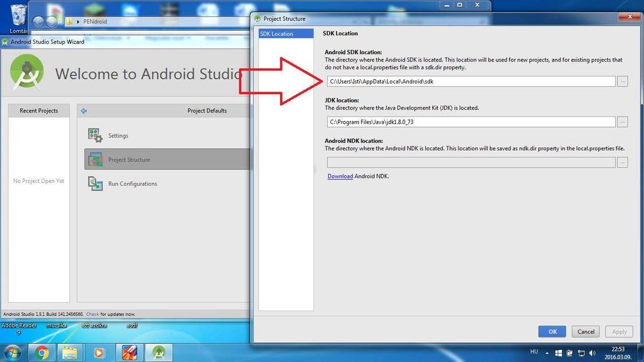The width and height of the screenshot is (644, 362).
Task: Click the PENdroid breadcrumb in Explorer
Action: coord(95,21)
